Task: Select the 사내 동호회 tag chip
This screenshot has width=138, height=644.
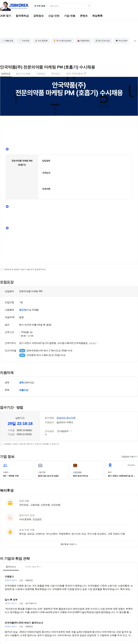Action: point(41,41)
